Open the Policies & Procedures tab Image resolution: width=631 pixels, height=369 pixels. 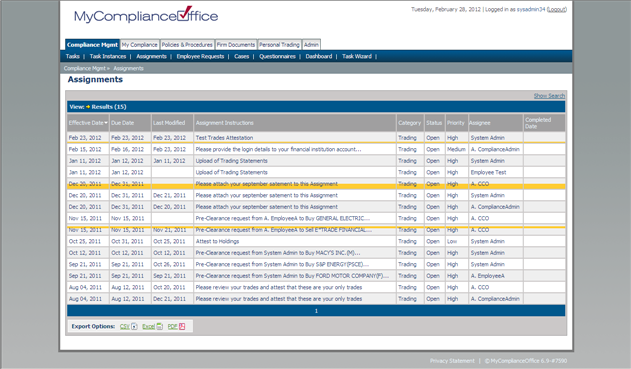tap(187, 45)
